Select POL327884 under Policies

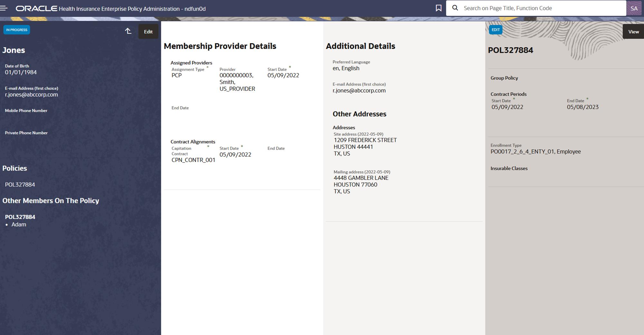(x=20, y=184)
